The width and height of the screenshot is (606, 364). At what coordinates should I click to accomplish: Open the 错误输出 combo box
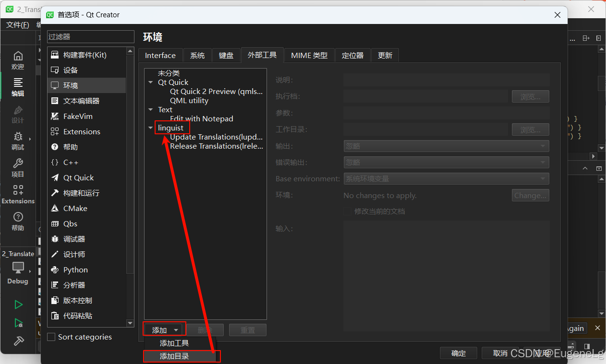tap(446, 163)
